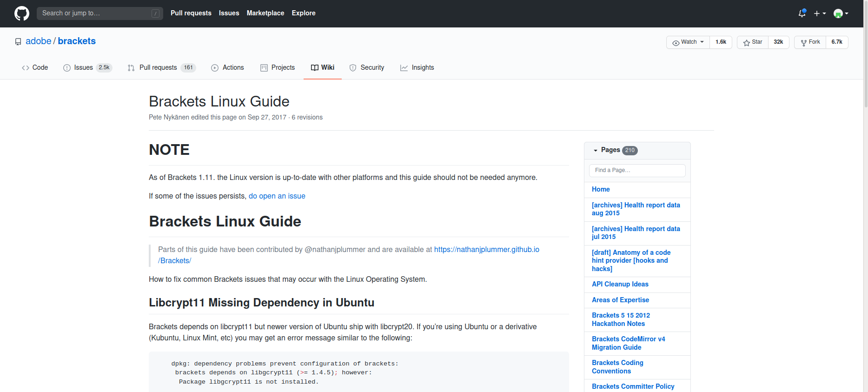
Task: Click the Code tab angle-brackets icon
Action: point(26,68)
